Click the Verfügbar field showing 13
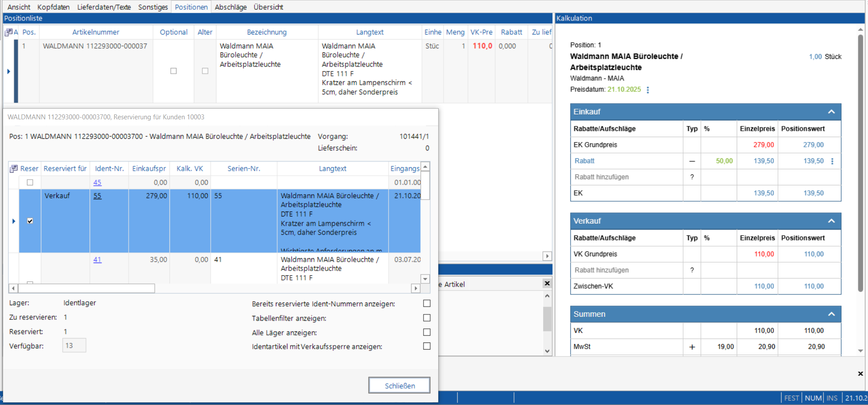Screen dimensions: 868x405 [74, 346]
